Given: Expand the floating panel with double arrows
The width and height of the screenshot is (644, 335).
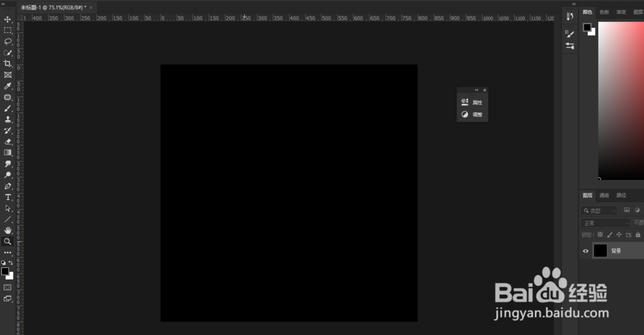Looking at the screenshot, I should pos(477,90).
